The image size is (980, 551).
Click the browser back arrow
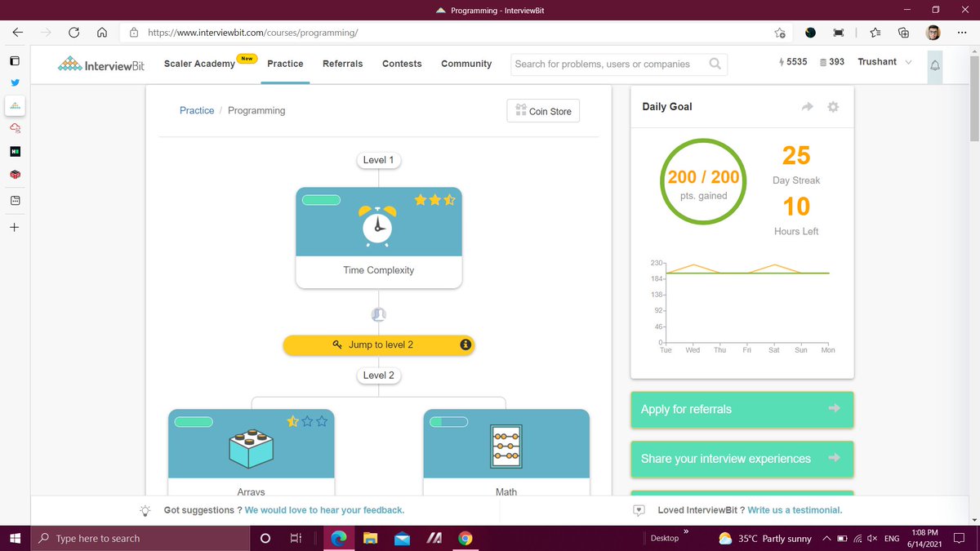pos(17,33)
